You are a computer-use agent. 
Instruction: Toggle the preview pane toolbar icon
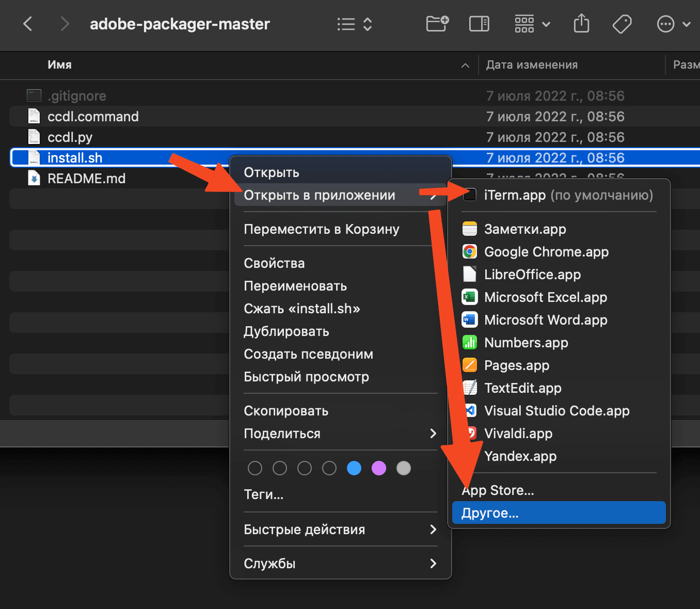pyautogui.click(x=479, y=24)
